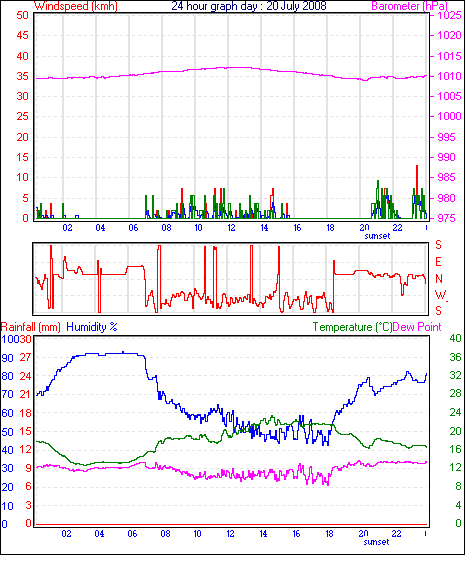Click the N direction label on wind direction chart
Image resolution: width=466 pixels, height=563 pixels.
[438, 279]
